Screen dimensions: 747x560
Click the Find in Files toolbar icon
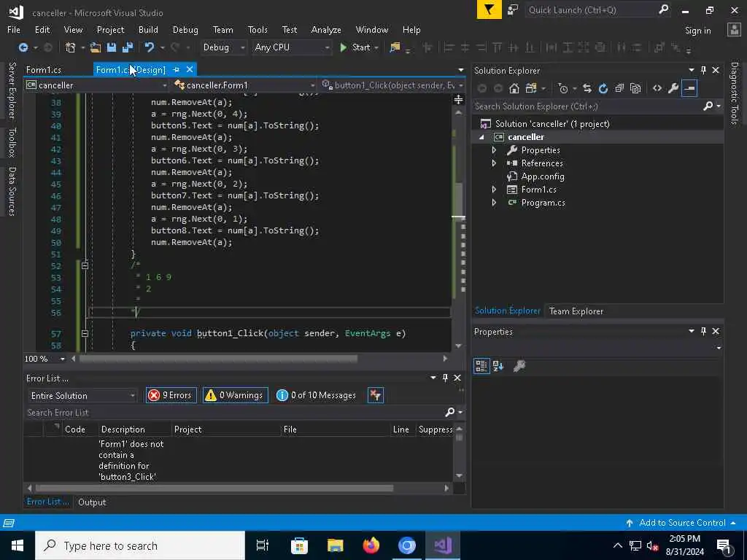tap(395, 47)
